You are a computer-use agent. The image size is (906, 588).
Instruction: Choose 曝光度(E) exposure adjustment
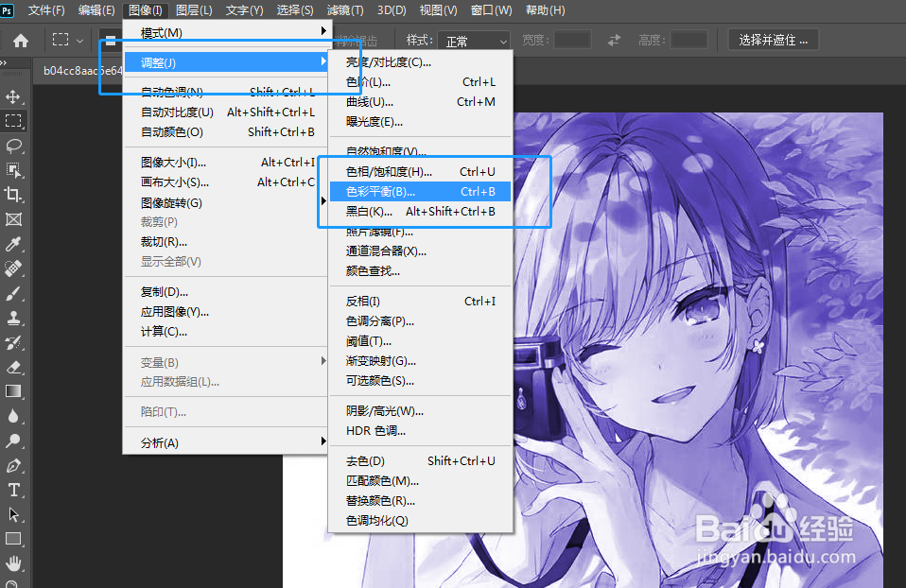pyautogui.click(x=420, y=121)
